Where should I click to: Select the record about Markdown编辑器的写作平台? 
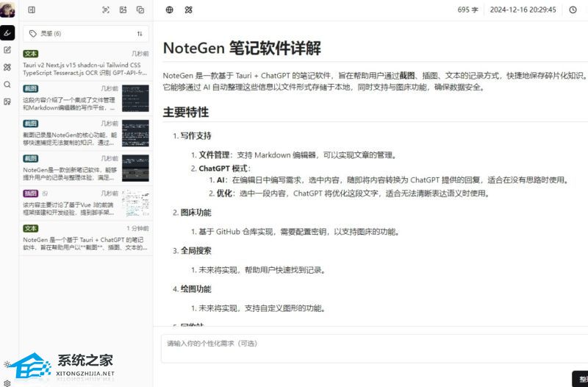[86, 99]
